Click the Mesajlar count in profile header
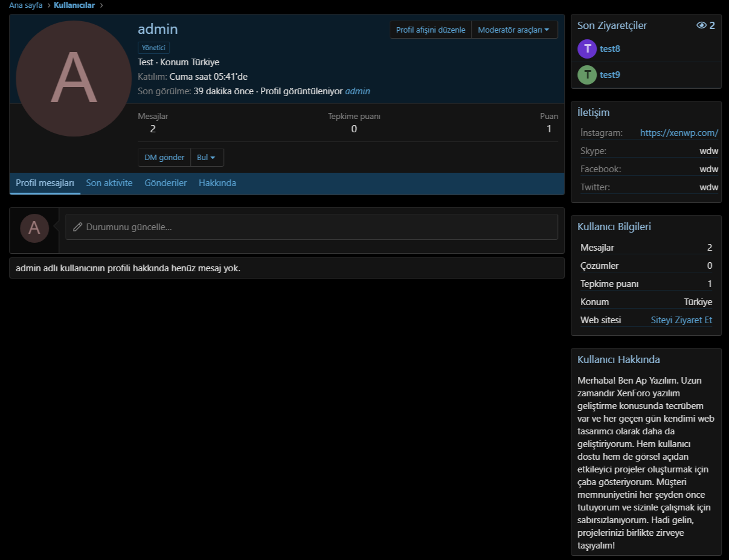Viewport: 729px width, 560px height. tap(153, 129)
